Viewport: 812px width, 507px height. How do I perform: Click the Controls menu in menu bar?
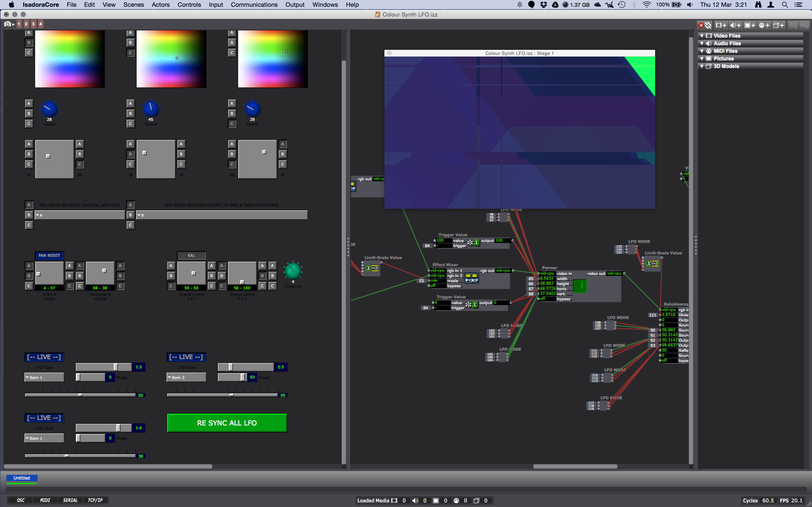(x=189, y=5)
